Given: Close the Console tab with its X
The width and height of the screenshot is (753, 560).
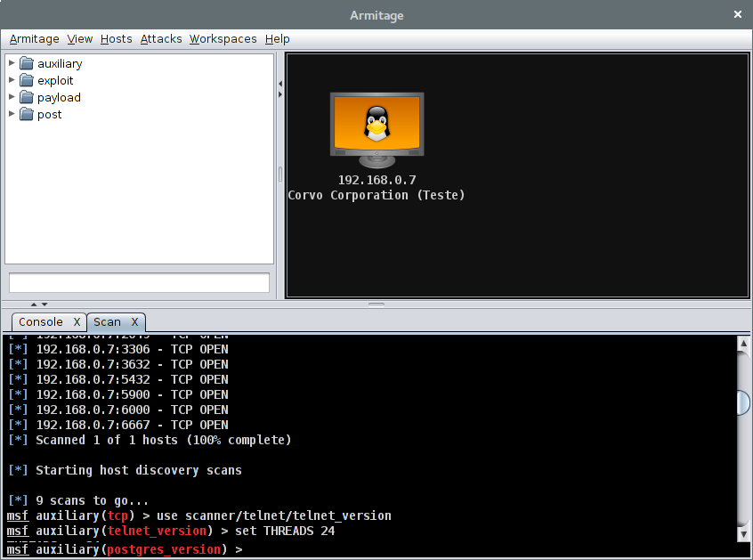Looking at the screenshot, I should 77,321.
